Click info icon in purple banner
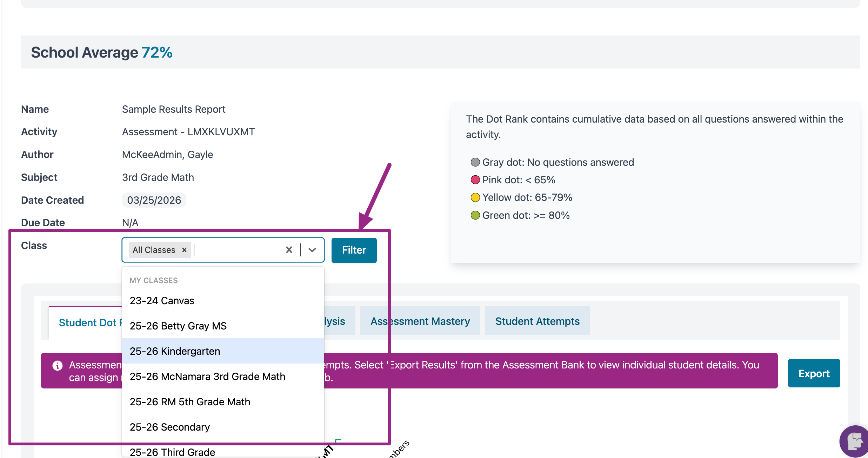The image size is (868, 458). pos(58,366)
